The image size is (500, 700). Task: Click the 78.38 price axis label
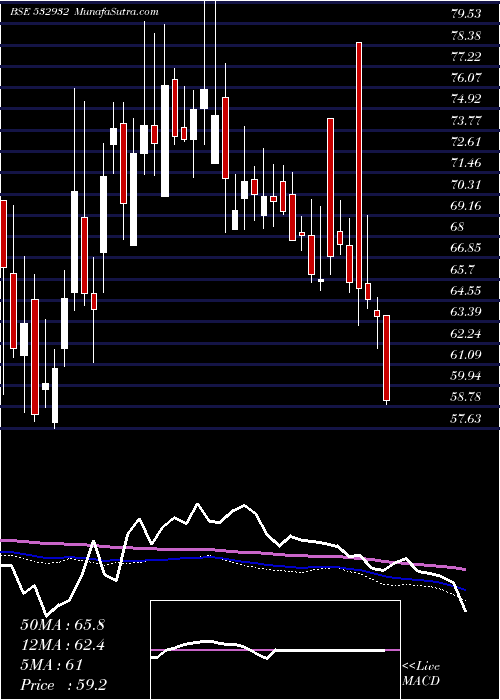point(466,35)
